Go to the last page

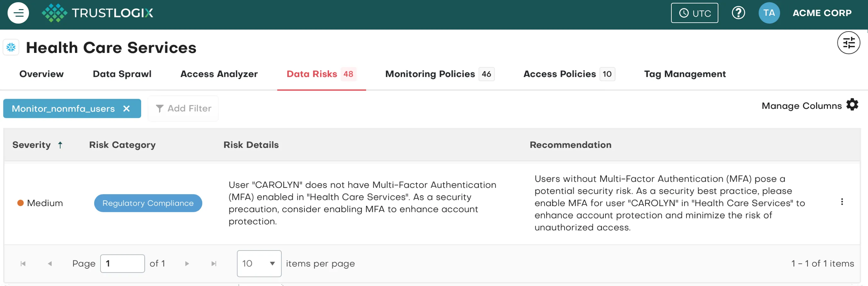pos(214,263)
